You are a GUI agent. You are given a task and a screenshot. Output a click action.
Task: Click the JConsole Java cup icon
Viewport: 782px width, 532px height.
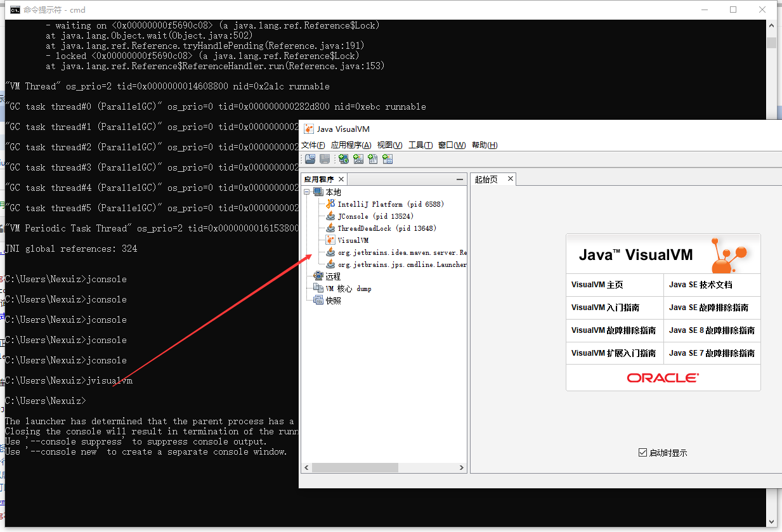(x=330, y=216)
